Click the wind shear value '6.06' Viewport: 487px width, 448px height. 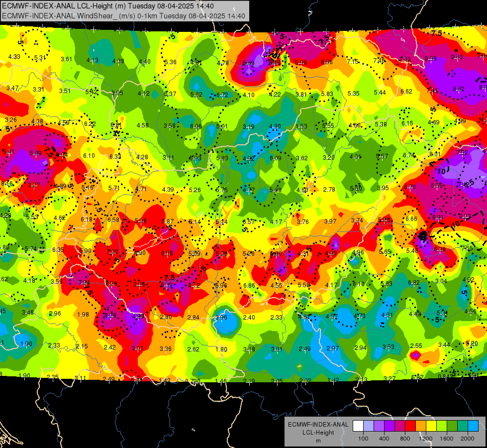pos(195,126)
